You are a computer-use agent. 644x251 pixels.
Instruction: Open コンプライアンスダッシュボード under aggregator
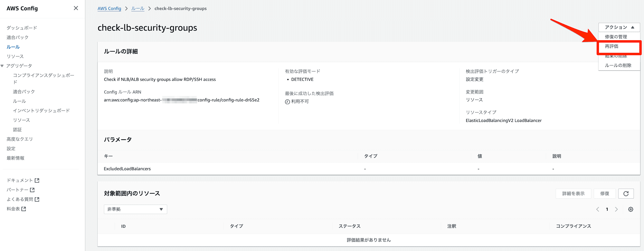(44, 79)
